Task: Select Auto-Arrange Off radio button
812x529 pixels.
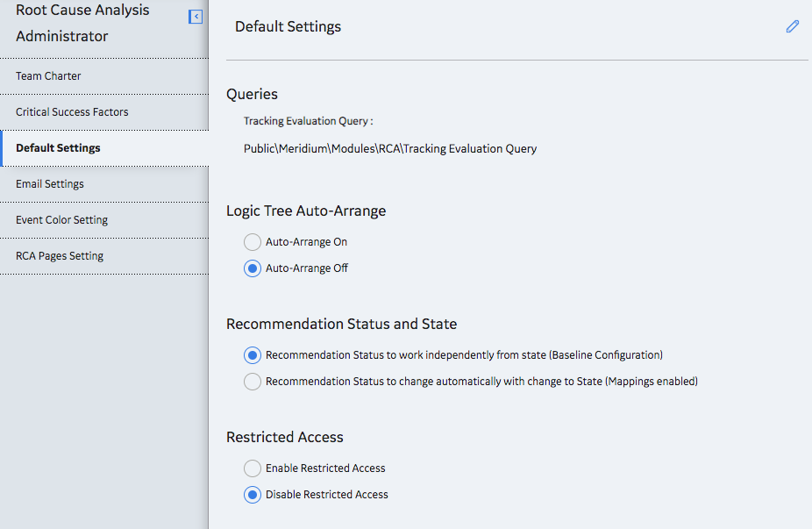Action: point(253,268)
